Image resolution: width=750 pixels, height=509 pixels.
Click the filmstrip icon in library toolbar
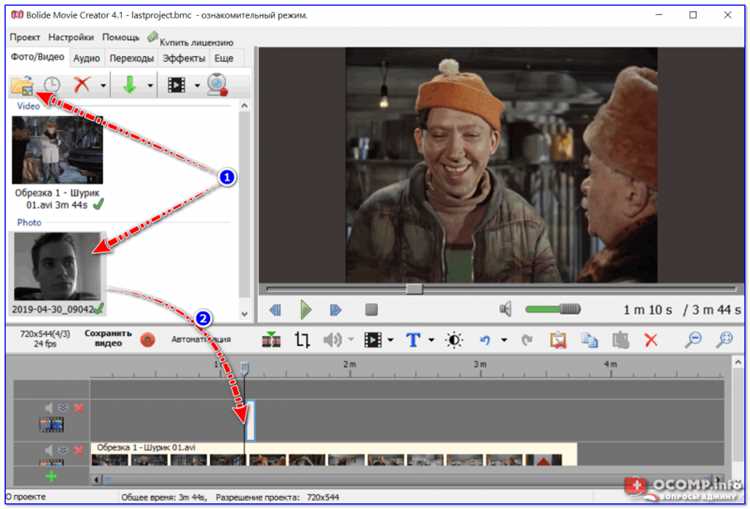176,85
